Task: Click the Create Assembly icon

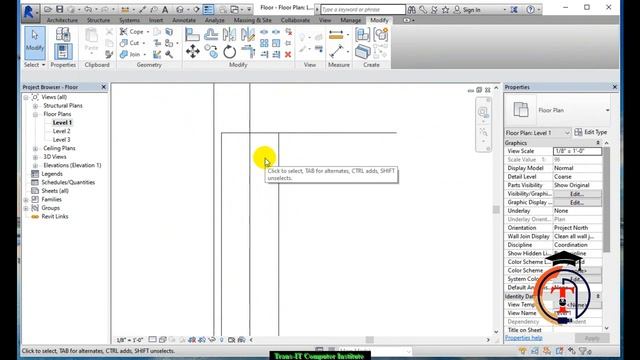Action: point(362,35)
